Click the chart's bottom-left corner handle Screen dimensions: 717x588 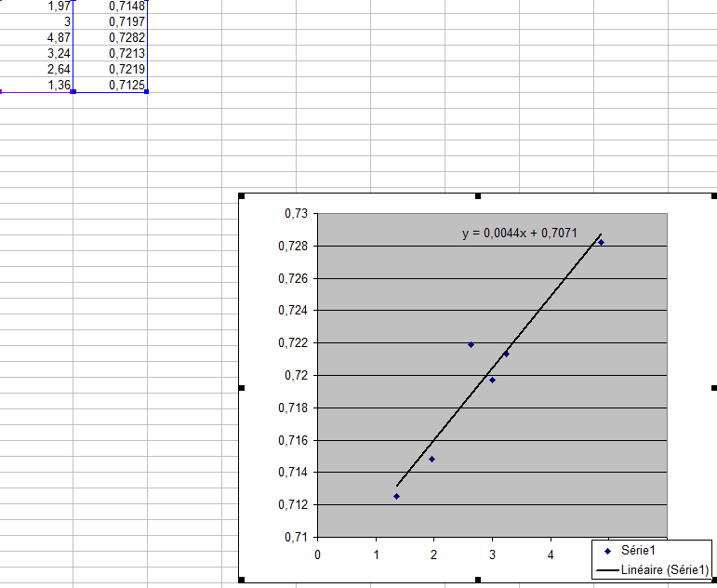(242, 580)
